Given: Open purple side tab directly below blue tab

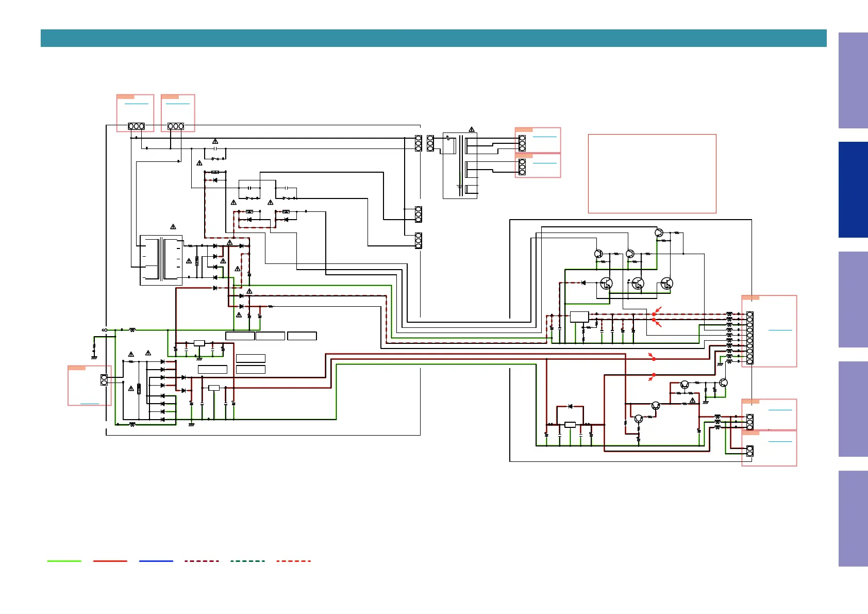Looking at the screenshot, I should [853, 300].
